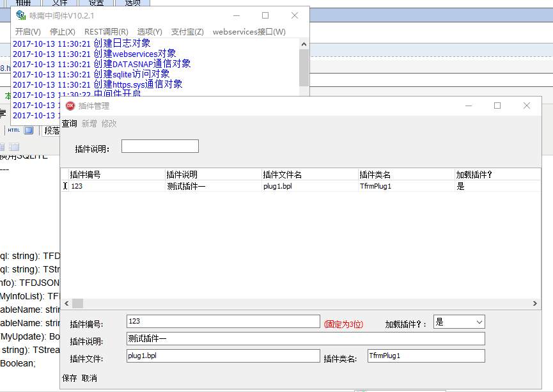Focus the 插件说明 search input field

coord(160,146)
